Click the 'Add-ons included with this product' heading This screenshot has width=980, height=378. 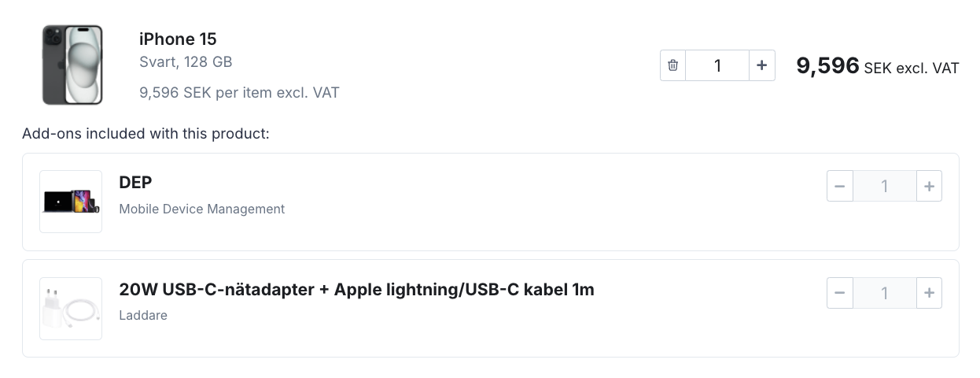pos(146,133)
